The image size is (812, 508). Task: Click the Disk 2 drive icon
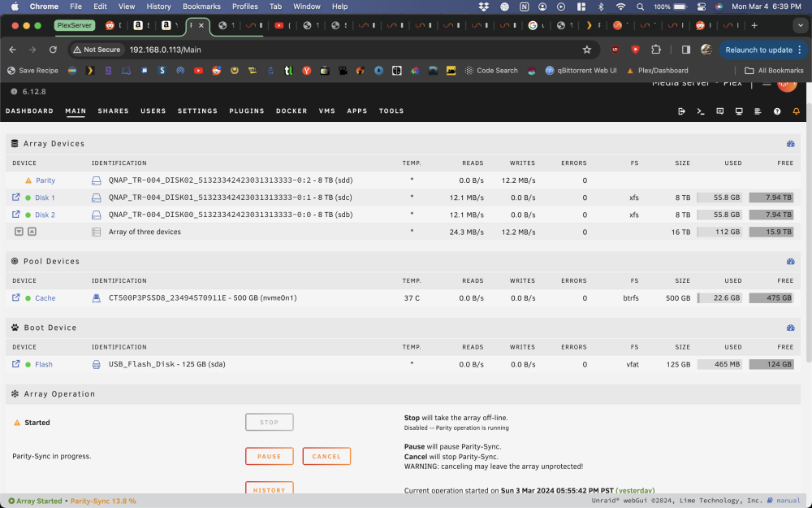click(97, 215)
